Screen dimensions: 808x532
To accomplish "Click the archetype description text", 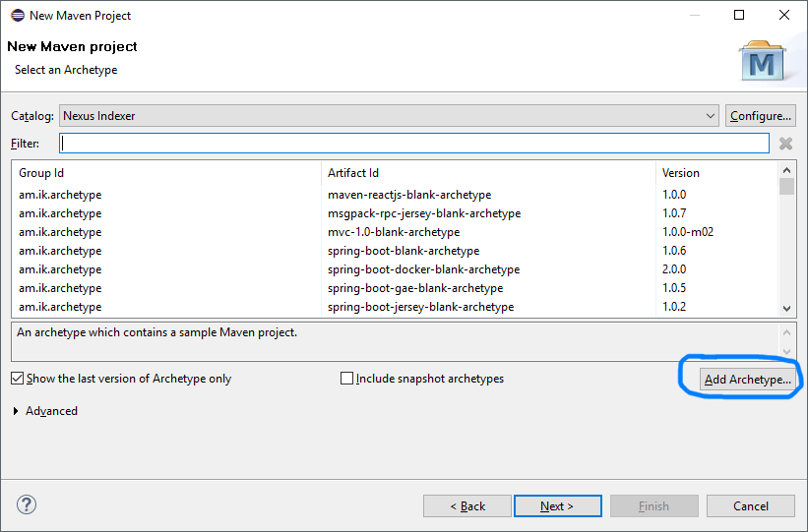I will tap(157, 332).
